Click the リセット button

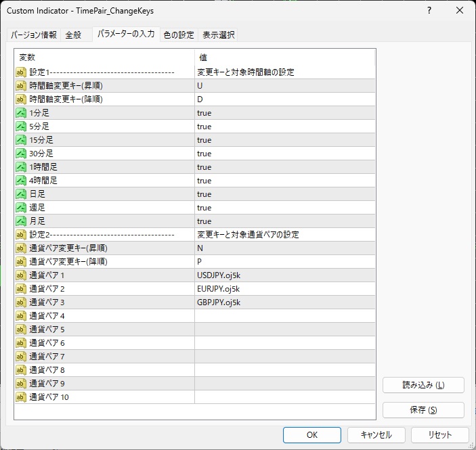[x=440, y=435]
